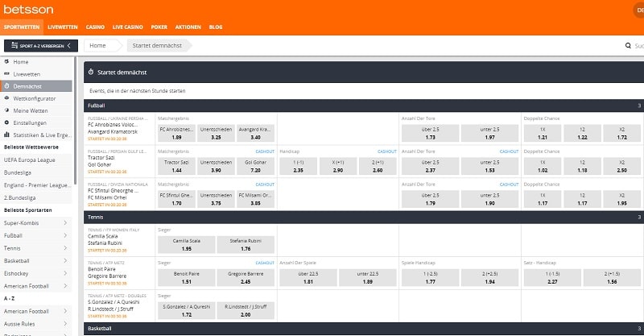
Task: Open the Live Casino tab
Action: point(128,27)
